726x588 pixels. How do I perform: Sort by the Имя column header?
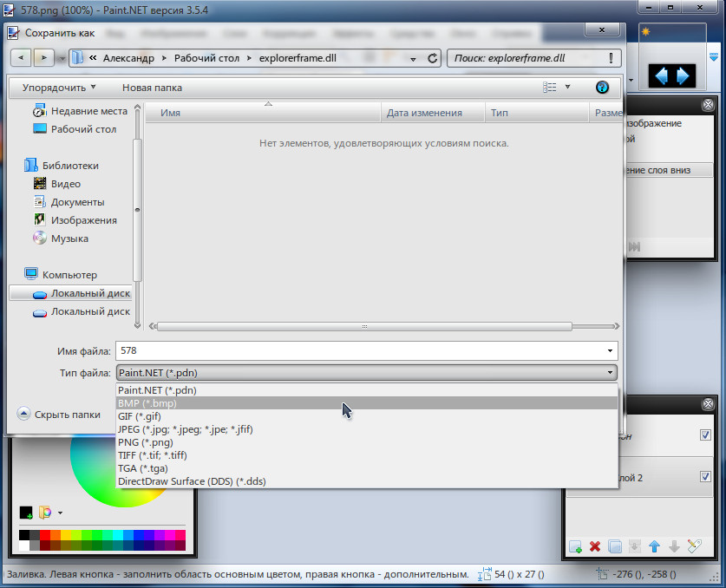point(263,113)
